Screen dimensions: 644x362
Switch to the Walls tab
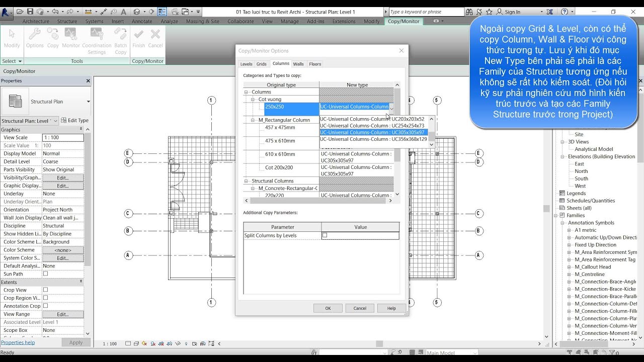[298, 64]
